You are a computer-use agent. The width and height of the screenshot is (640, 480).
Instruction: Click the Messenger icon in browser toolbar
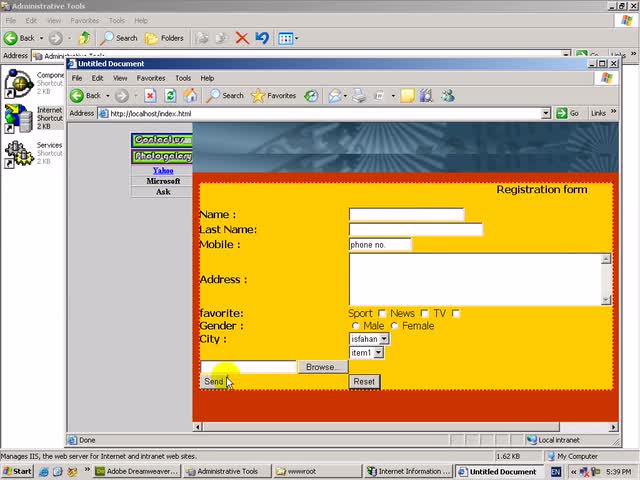448,96
